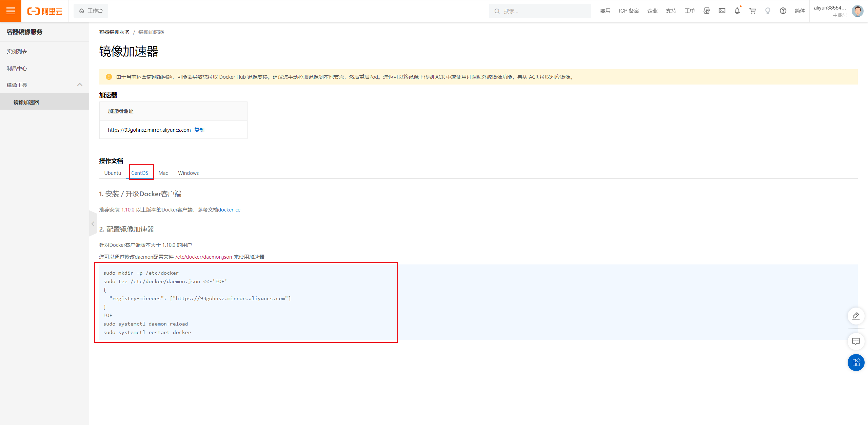
Task: Click the 容器镜像服务 sidebar title
Action: [x=24, y=32]
